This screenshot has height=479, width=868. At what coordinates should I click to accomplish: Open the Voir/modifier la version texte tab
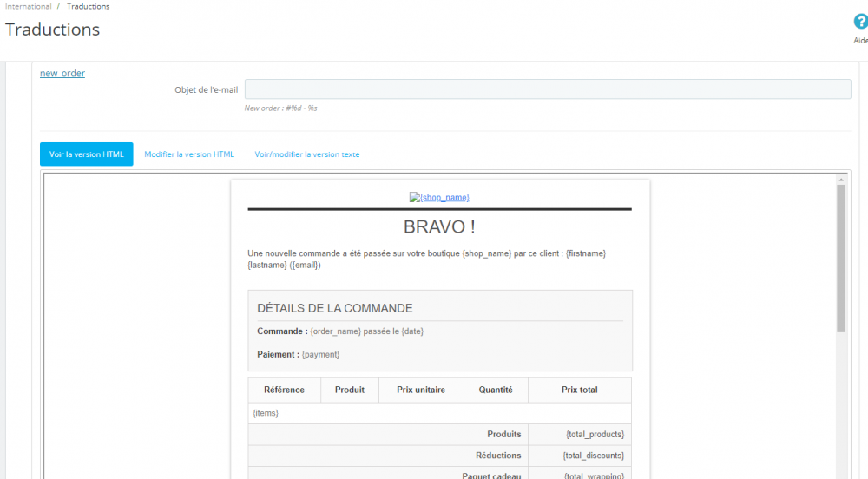point(307,154)
